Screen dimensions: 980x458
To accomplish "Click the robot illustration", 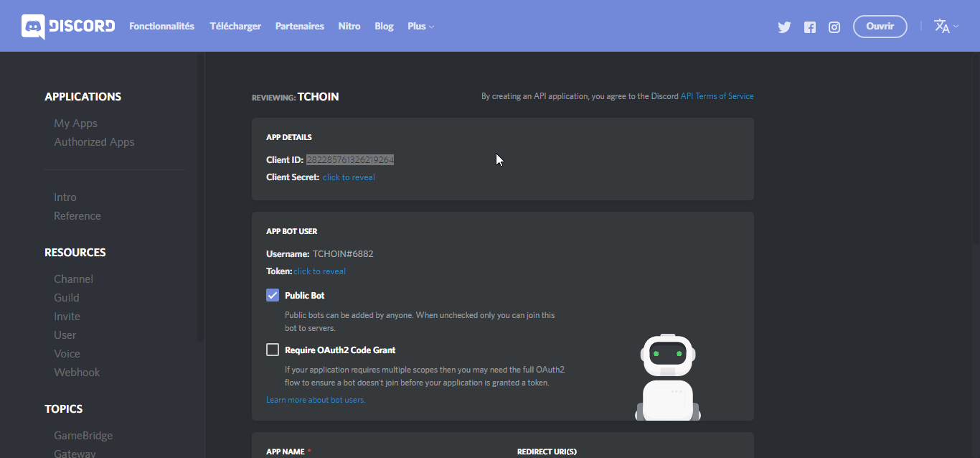I will (668, 376).
